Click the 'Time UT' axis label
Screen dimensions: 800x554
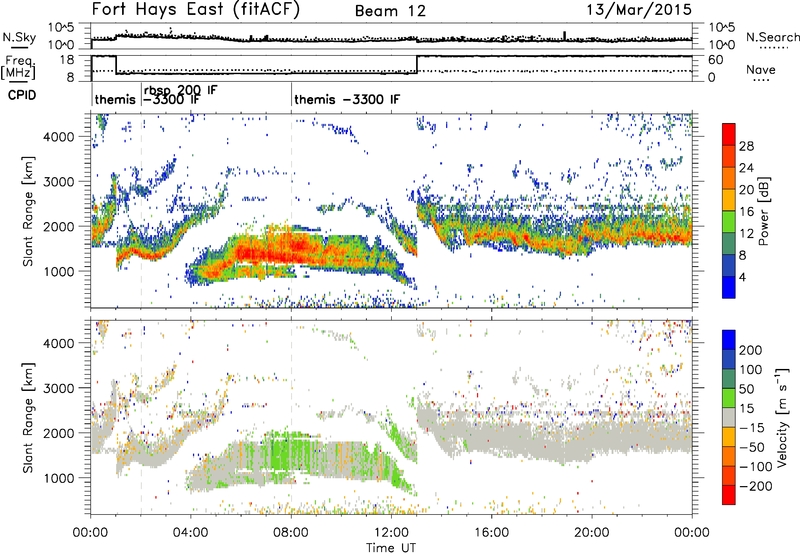(391, 548)
